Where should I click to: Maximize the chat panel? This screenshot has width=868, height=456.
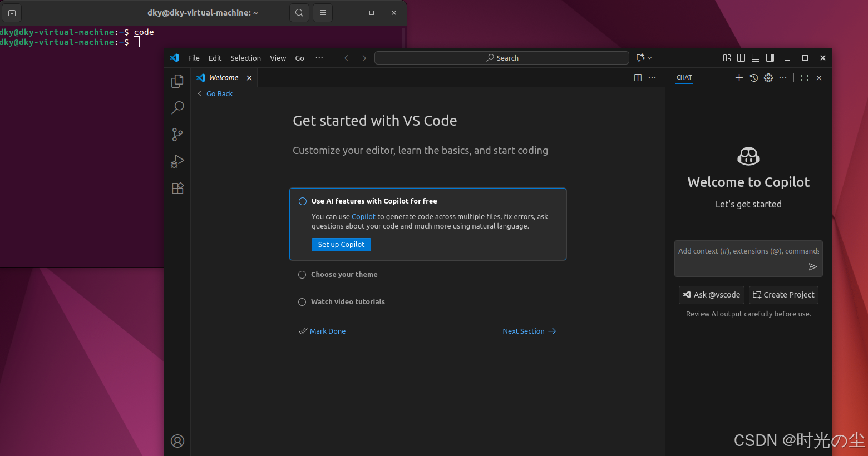[805, 78]
